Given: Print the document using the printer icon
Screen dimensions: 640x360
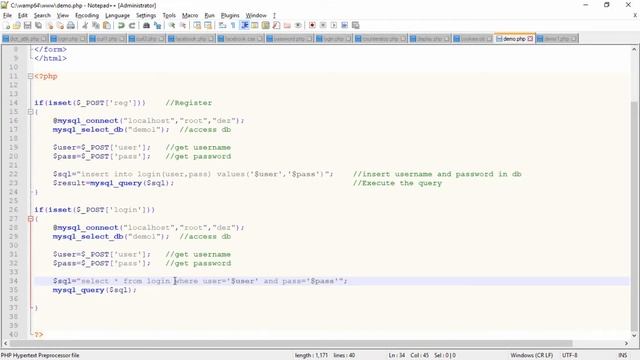Looking at the screenshot, I should 71,25.
